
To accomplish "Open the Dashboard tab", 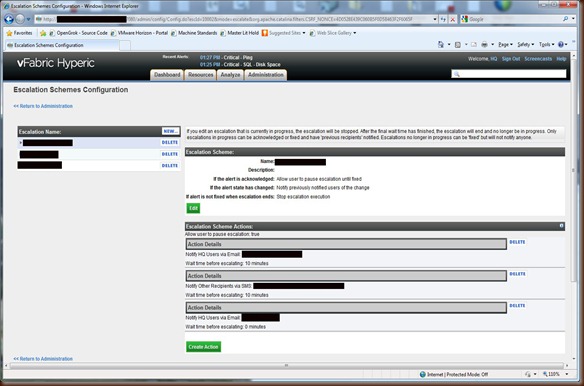I will 167,75.
